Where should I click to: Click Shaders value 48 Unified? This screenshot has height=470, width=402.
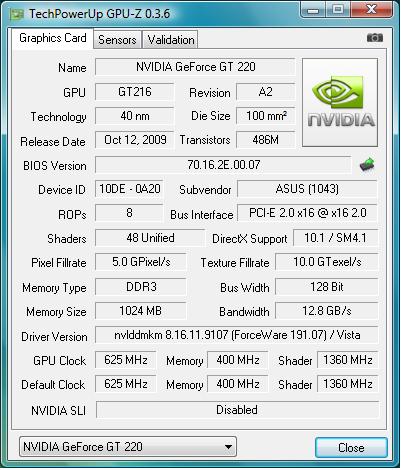tap(150, 238)
